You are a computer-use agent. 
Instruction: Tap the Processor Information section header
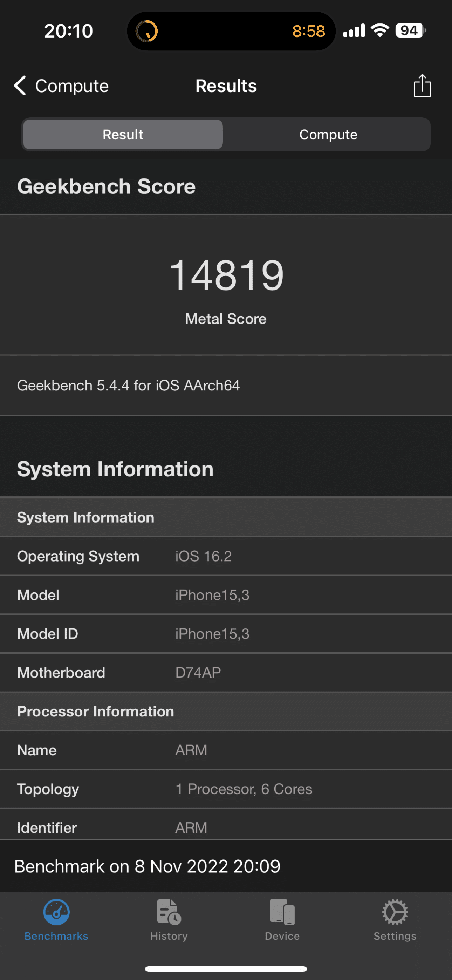pos(226,712)
